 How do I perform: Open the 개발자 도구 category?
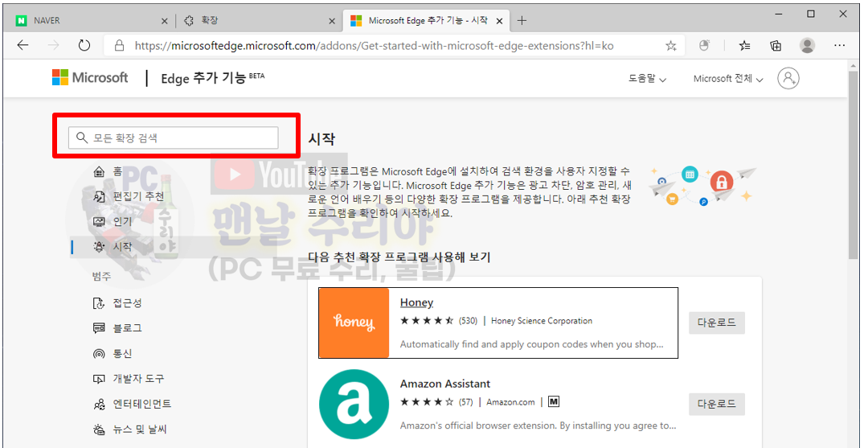pos(129,379)
